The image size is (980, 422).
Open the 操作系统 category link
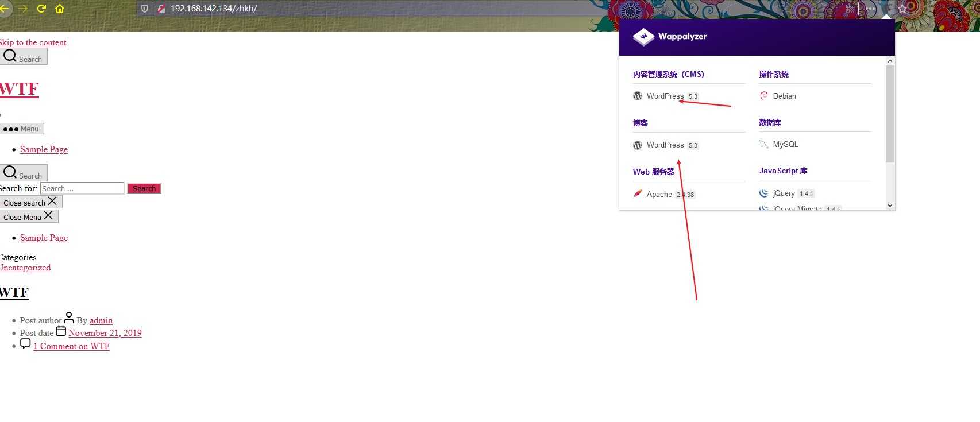[774, 74]
